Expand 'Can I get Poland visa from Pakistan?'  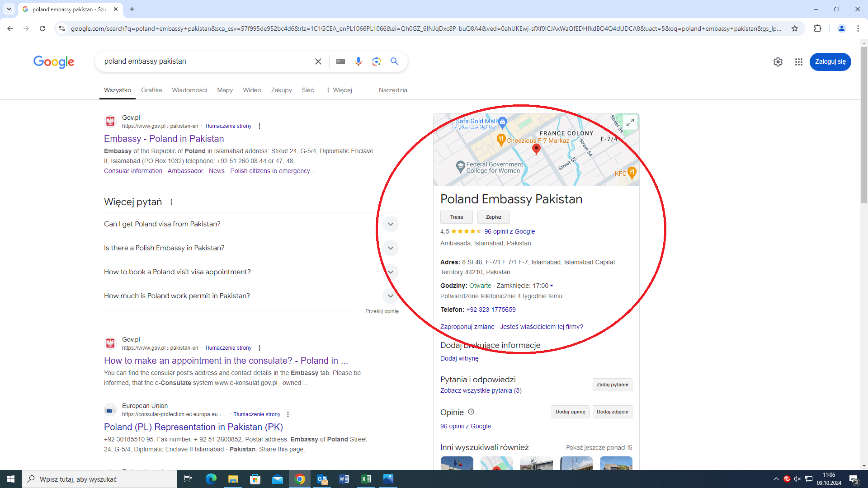tap(390, 224)
